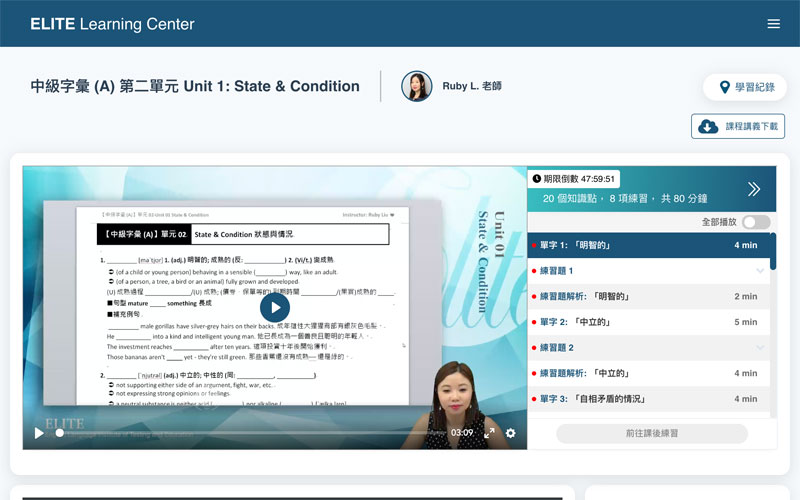Viewport: 800px width, 500px height.
Task: Select lesson 單字 1: 「明智的」
Action: pyautogui.click(x=640, y=245)
